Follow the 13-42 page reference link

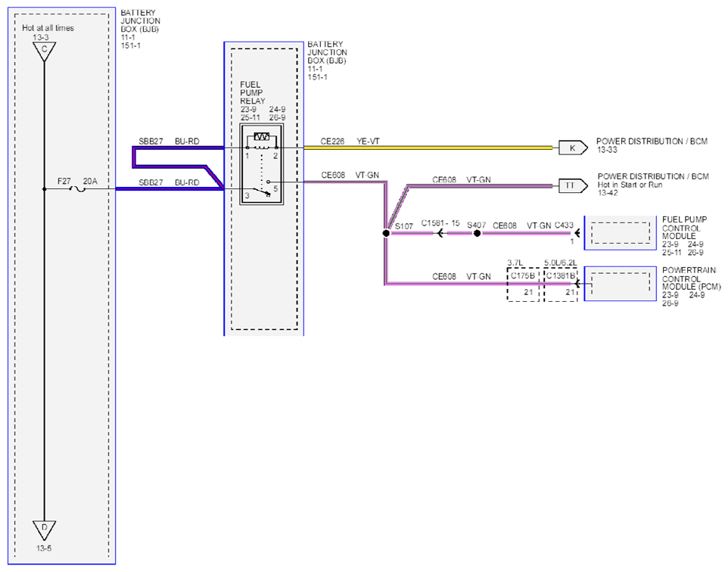608,193
